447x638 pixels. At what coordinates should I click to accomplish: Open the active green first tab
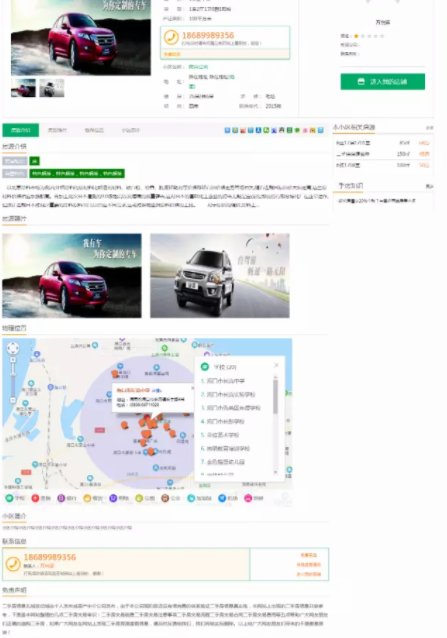[21, 130]
